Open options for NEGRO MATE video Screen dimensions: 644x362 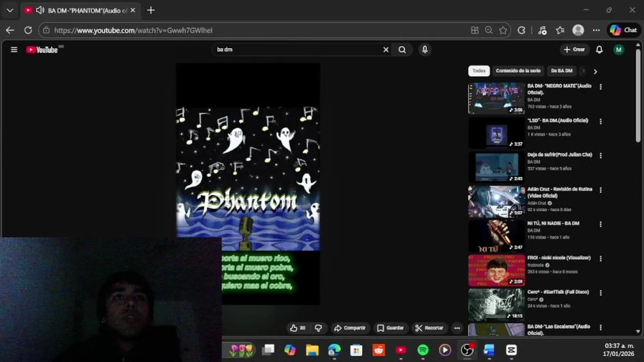(600, 87)
